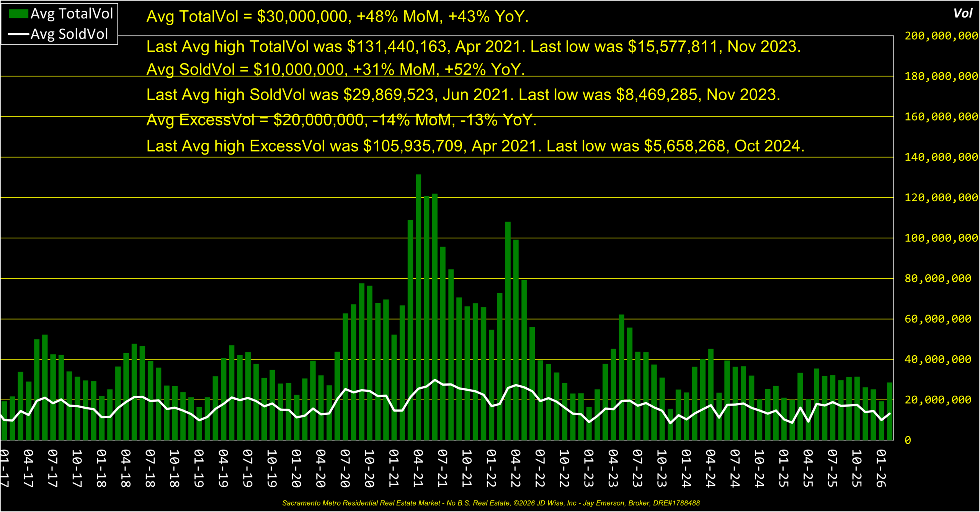The image size is (980, 512).
Task: Click the 100,000,000 y-axis label
Action: (941, 238)
